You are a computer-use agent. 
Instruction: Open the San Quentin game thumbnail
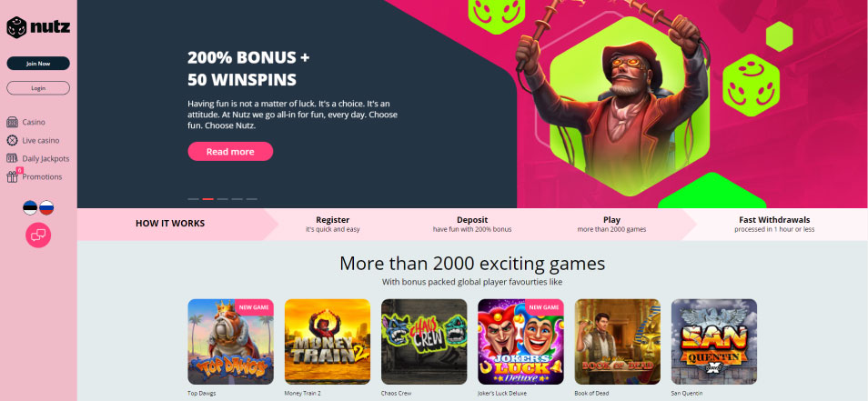(714, 342)
